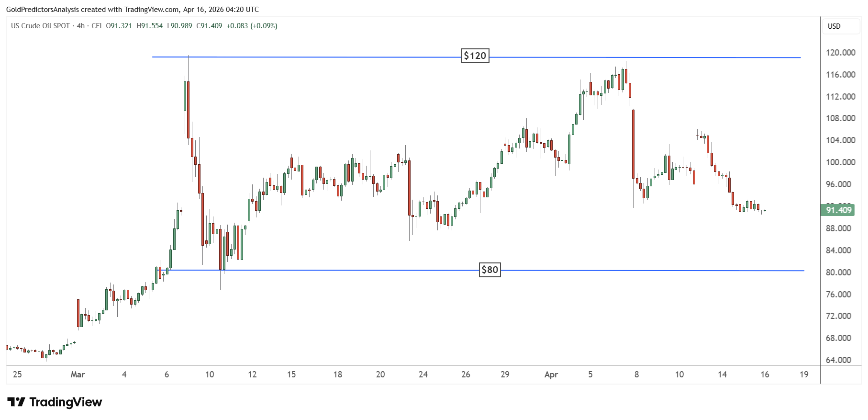Click the H91.554 high value in header
The height and width of the screenshot is (420, 868).
150,26
